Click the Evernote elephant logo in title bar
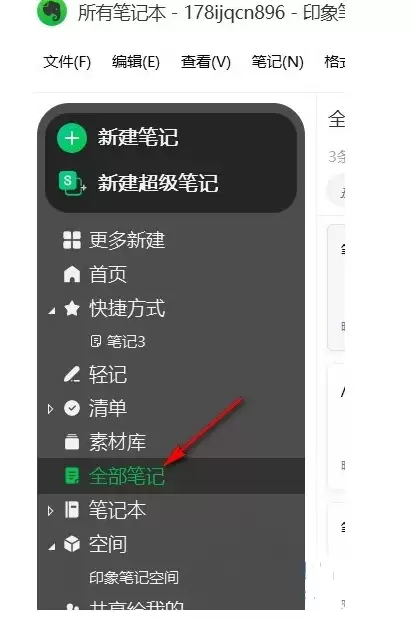Viewport: 411px width, 623px height. (x=52, y=12)
